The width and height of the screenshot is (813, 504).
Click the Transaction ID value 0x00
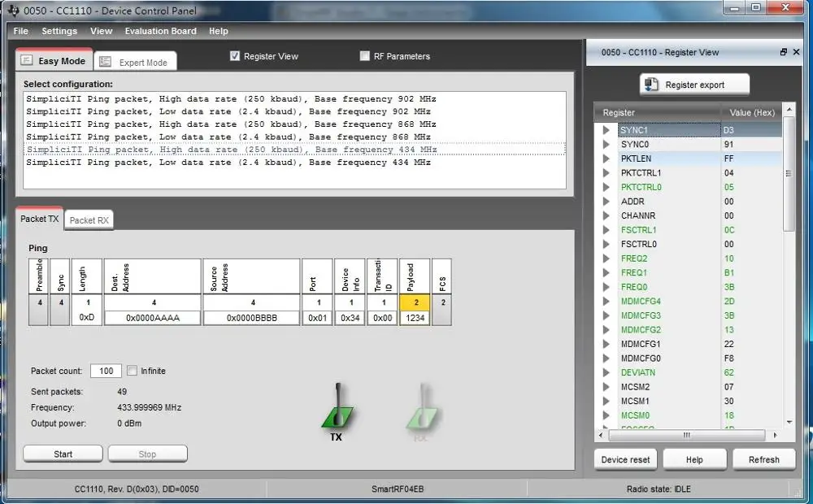pyautogui.click(x=382, y=317)
